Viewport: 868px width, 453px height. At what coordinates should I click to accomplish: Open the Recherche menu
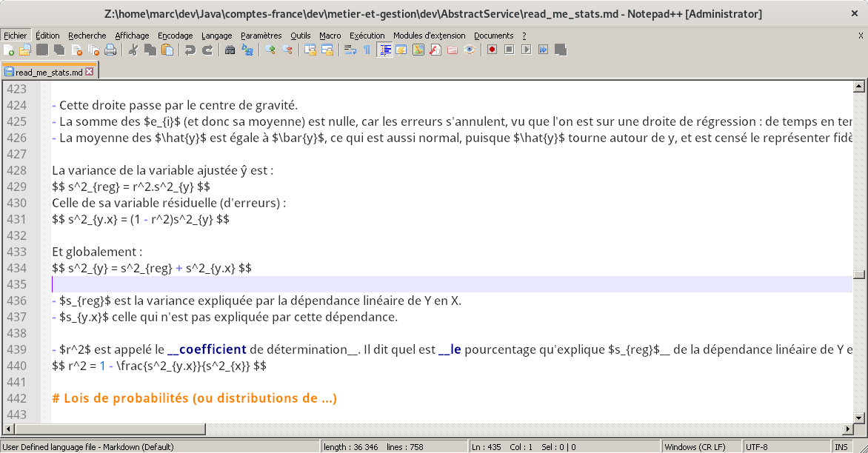[x=87, y=36]
